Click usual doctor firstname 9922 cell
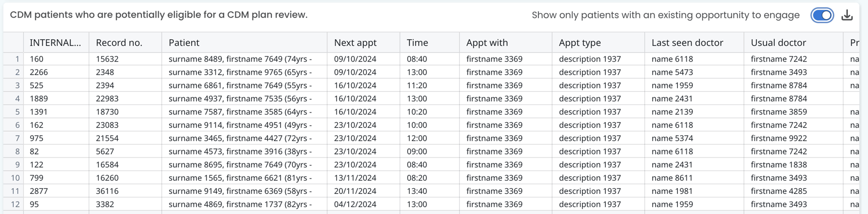Screen dimensions: 868x214 779,138
